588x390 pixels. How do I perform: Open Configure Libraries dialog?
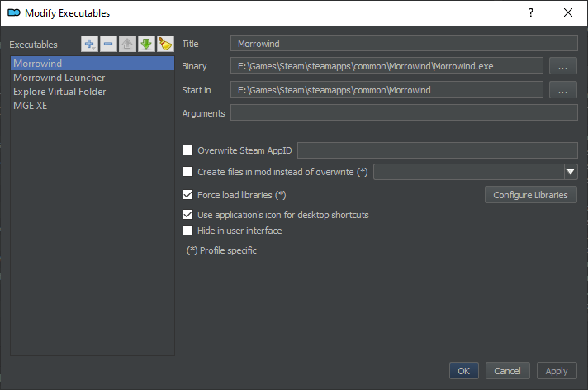(530, 195)
